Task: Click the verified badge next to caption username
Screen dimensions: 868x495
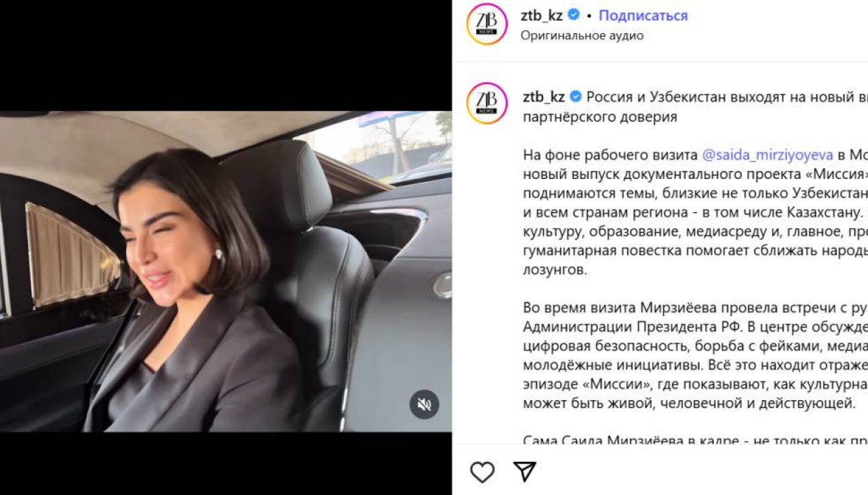Action: click(x=576, y=97)
